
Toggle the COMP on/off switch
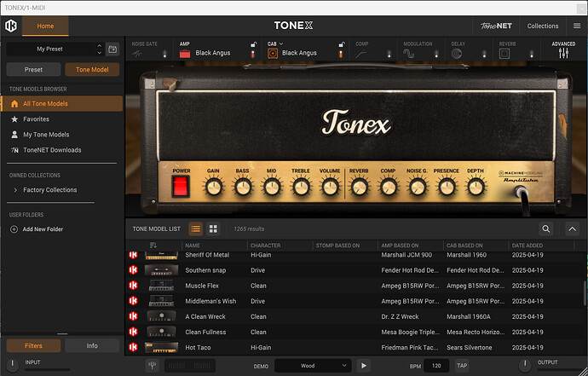[x=389, y=54]
